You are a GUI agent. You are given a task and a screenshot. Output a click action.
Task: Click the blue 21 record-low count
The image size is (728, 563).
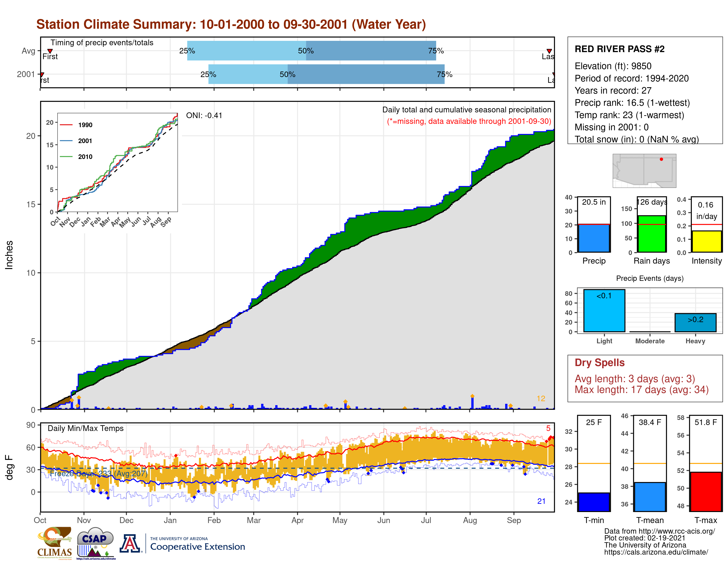click(541, 501)
